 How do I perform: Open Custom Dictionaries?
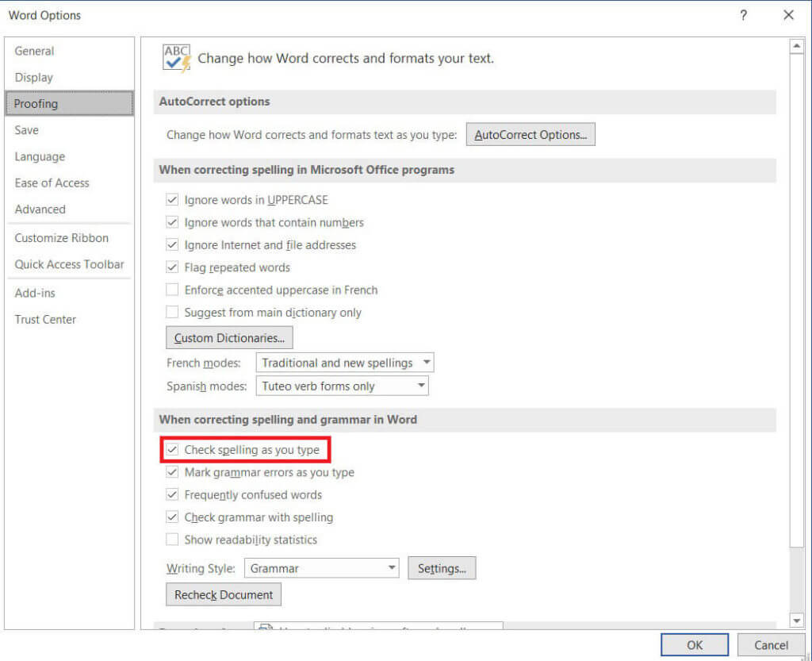click(229, 338)
